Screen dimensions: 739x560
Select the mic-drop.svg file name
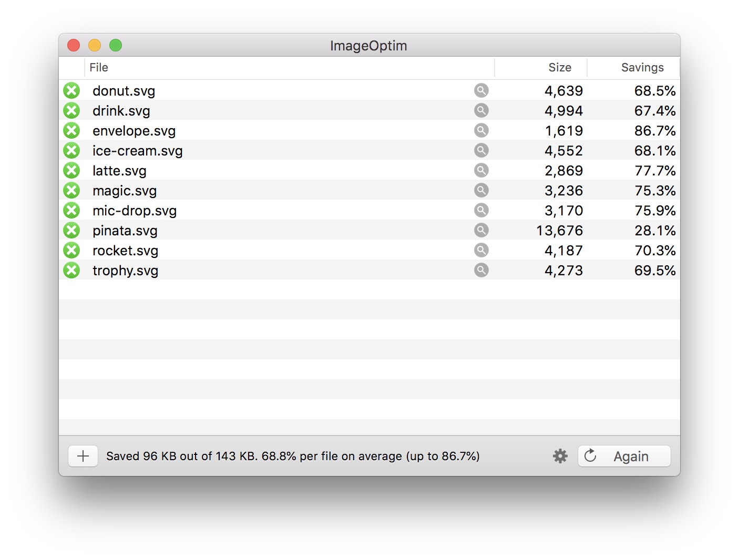point(135,211)
